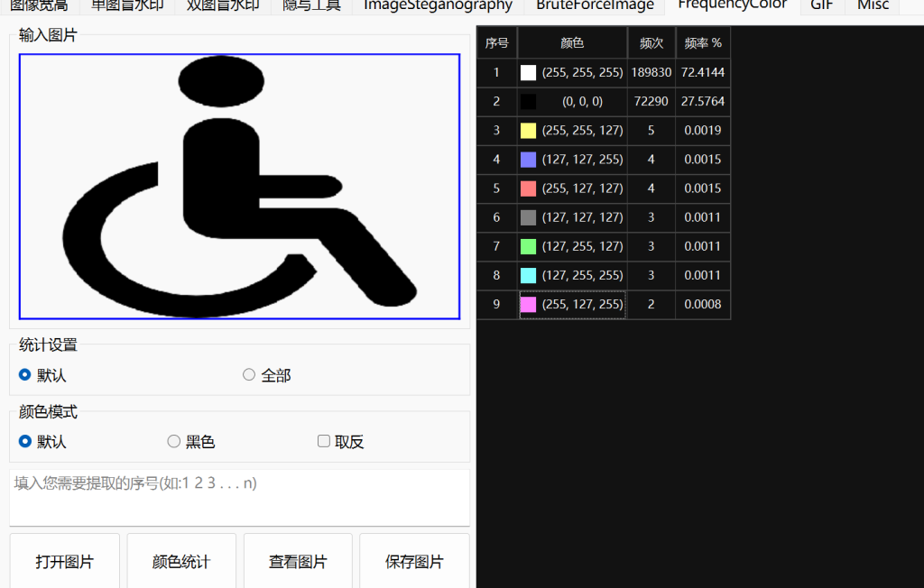
Task: Select 黑色 color mode radio button
Action: [174, 442]
